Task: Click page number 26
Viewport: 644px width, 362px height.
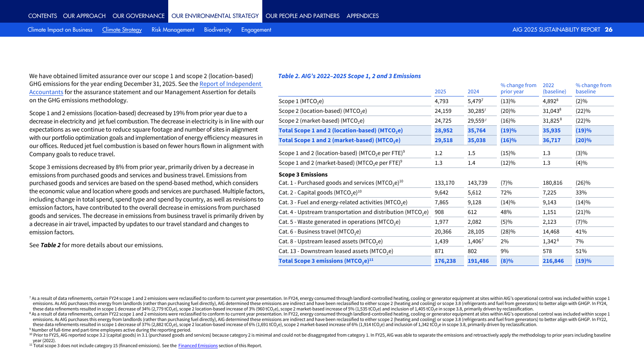Action: [x=608, y=30]
